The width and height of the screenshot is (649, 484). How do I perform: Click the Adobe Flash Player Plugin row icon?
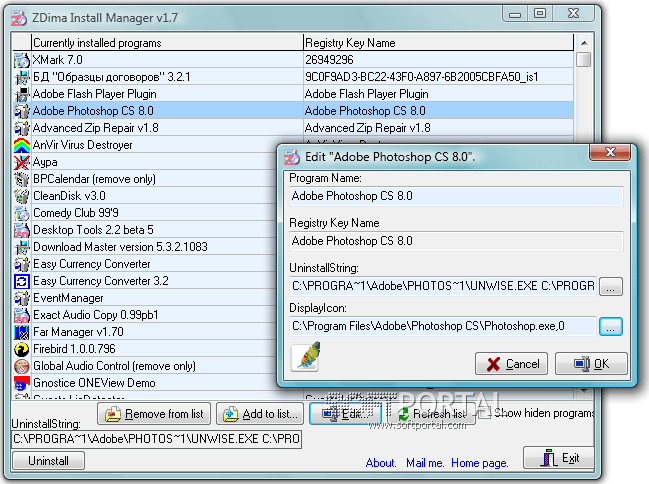tap(22, 94)
